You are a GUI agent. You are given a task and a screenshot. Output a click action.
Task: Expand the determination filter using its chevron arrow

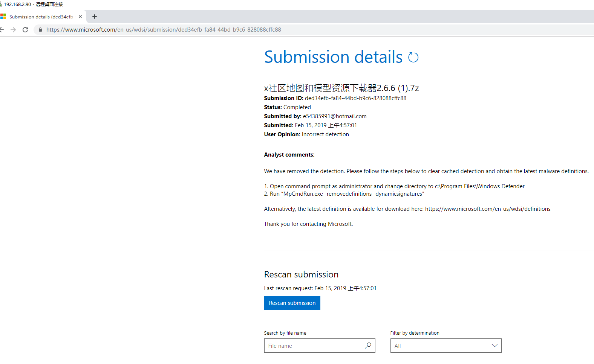pyautogui.click(x=494, y=346)
